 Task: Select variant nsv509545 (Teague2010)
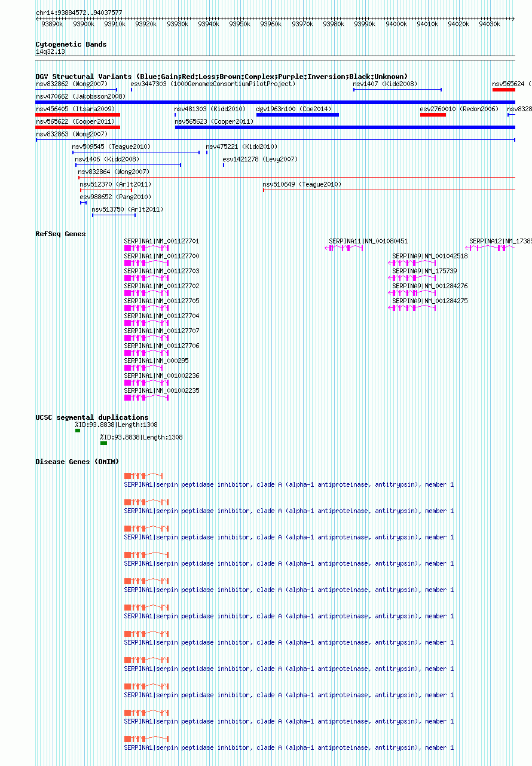(x=111, y=147)
